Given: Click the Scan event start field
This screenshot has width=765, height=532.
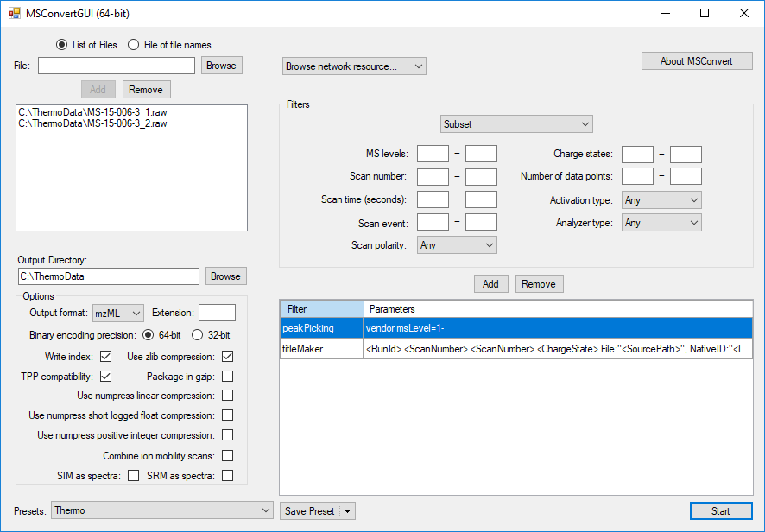Looking at the screenshot, I should coord(433,222).
